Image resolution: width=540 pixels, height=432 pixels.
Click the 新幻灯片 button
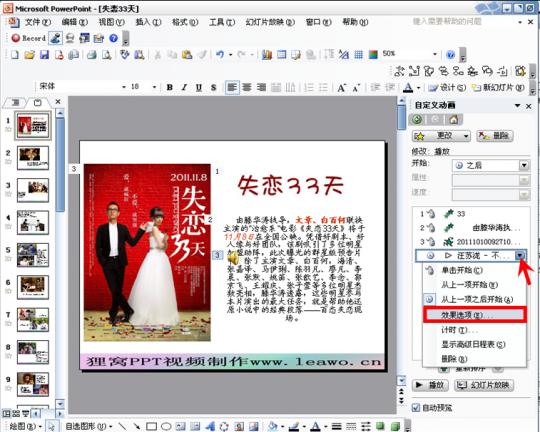tap(498, 88)
